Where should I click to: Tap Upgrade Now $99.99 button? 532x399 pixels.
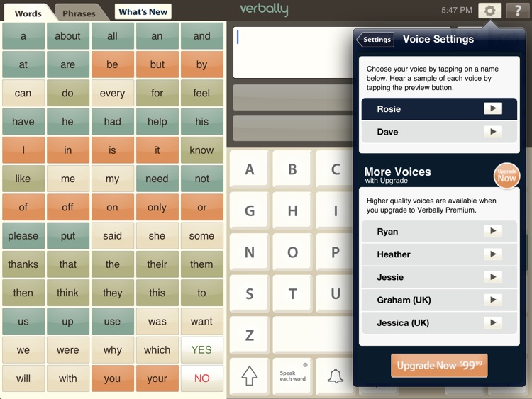pos(439,366)
